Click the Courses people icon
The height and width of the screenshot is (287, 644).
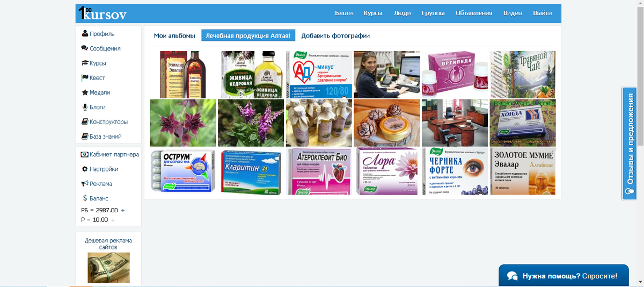tap(85, 63)
